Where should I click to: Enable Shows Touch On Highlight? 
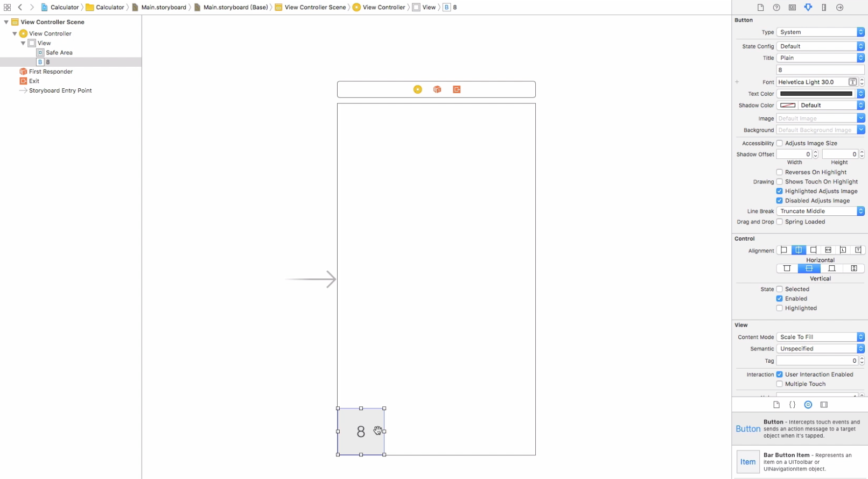[x=779, y=182]
